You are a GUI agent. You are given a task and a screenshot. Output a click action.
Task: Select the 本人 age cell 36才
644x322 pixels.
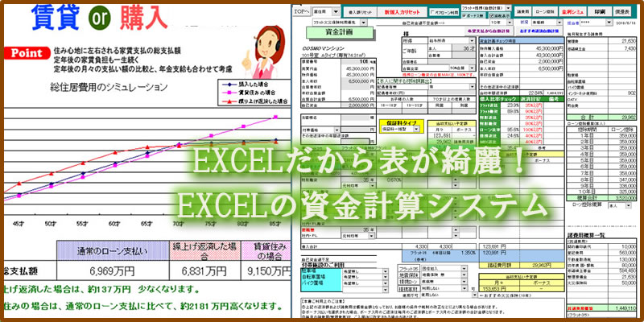[x=464, y=47]
